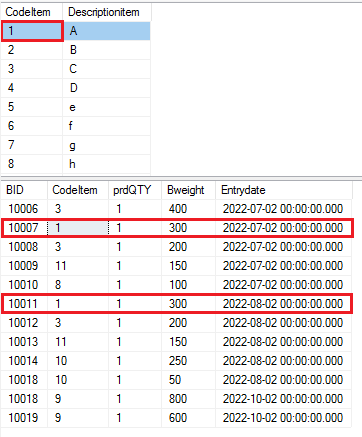Select Entrydate 2022-07-02 in row 10008
The width and height of the screenshot is (362, 437).
(x=284, y=247)
